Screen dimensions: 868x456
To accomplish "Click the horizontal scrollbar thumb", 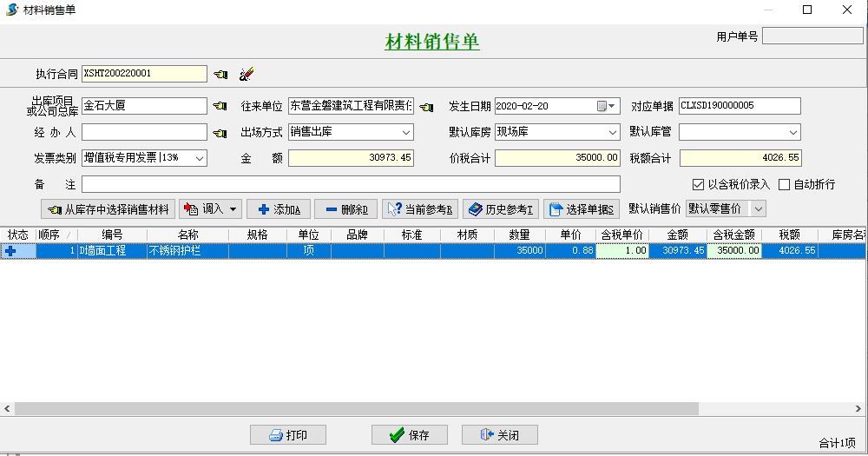I will coord(357,409).
